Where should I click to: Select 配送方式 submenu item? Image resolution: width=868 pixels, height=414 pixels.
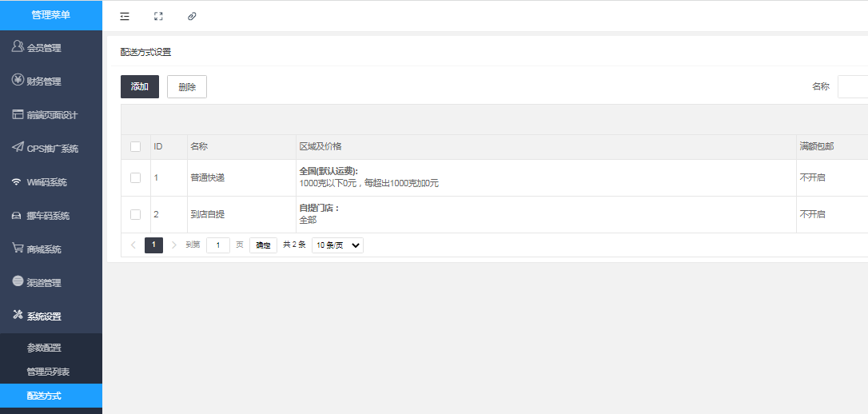tap(51, 396)
